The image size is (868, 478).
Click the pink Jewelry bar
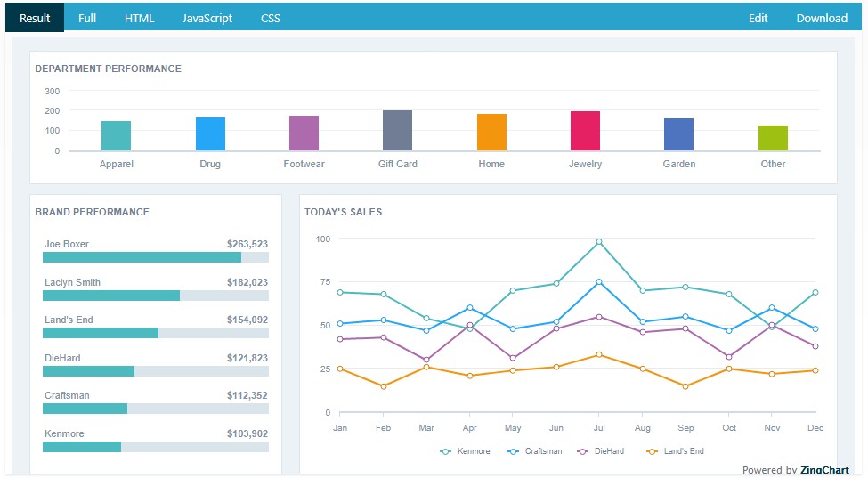[x=585, y=131]
